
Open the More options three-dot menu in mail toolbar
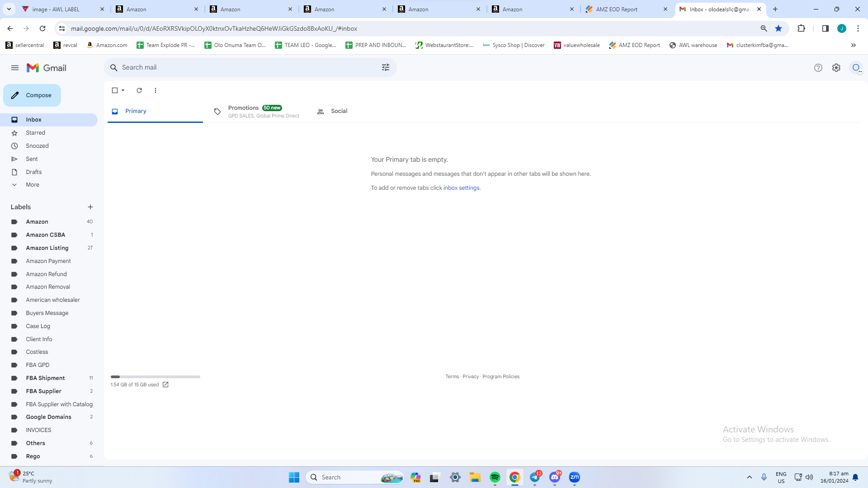tap(156, 90)
